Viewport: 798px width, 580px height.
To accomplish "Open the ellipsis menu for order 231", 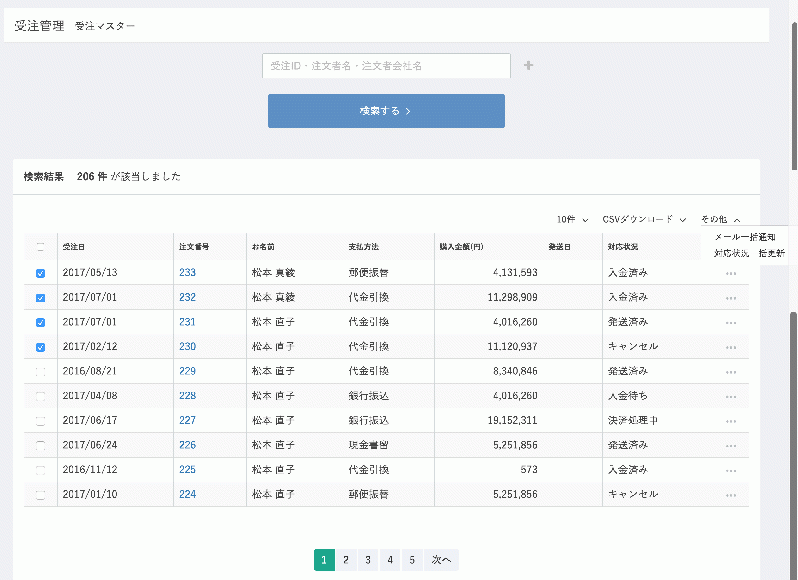I will (731, 323).
